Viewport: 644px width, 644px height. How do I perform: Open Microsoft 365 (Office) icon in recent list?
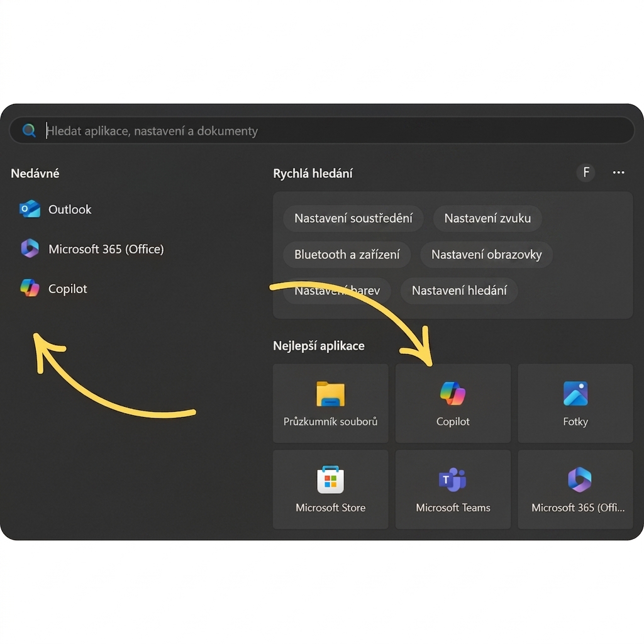click(x=30, y=248)
